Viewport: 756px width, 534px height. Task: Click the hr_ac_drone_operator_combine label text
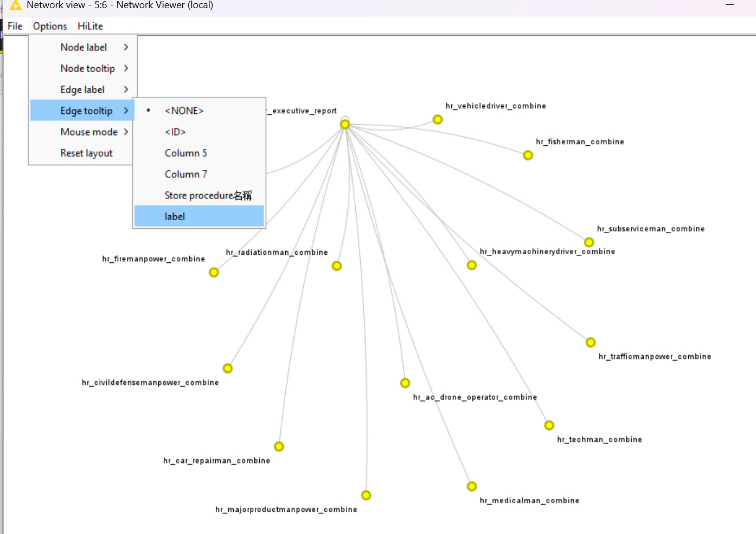coord(475,397)
